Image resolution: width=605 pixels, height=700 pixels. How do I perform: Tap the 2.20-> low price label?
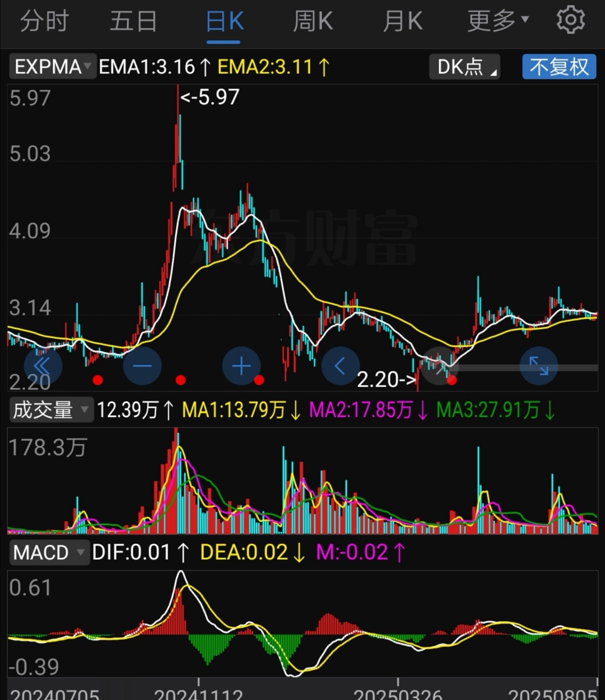click(x=387, y=380)
